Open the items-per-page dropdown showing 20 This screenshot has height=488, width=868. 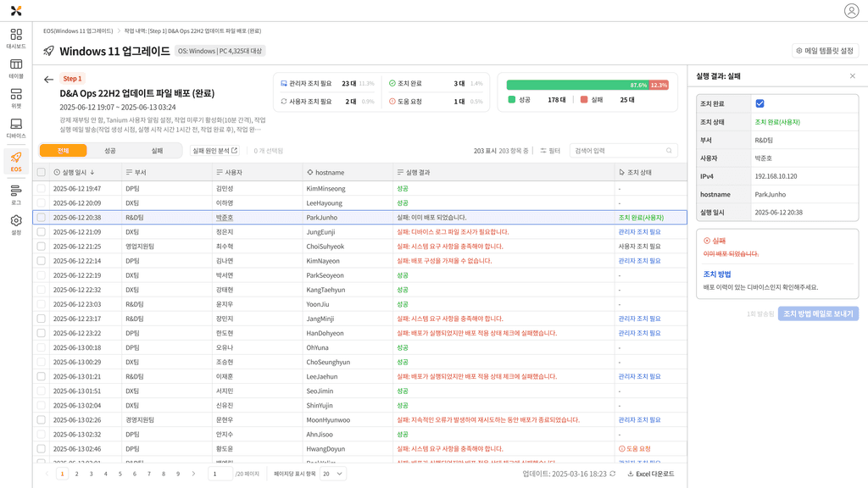click(x=332, y=474)
